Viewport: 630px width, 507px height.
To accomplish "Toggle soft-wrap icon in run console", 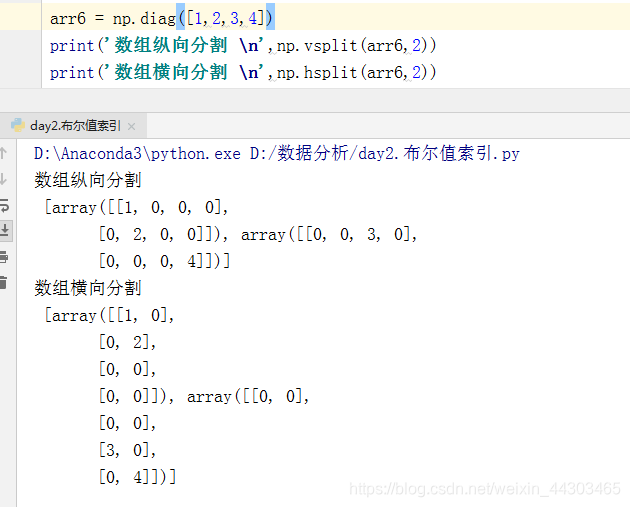I will (4, 205).
